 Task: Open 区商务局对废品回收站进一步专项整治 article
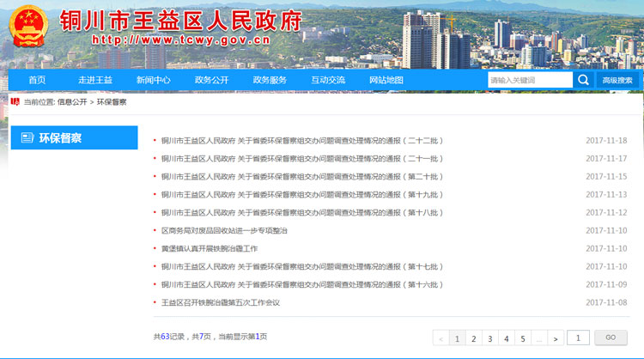coord(224,231)
